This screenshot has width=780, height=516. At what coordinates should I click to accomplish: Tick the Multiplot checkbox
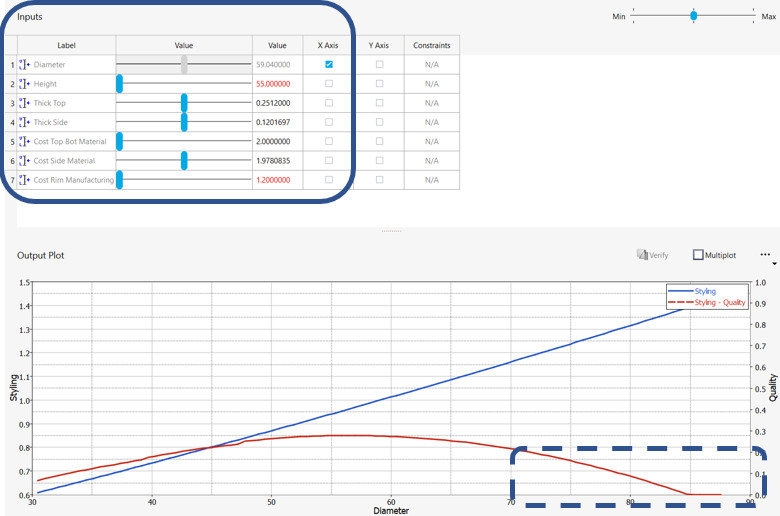pos(699,255)
